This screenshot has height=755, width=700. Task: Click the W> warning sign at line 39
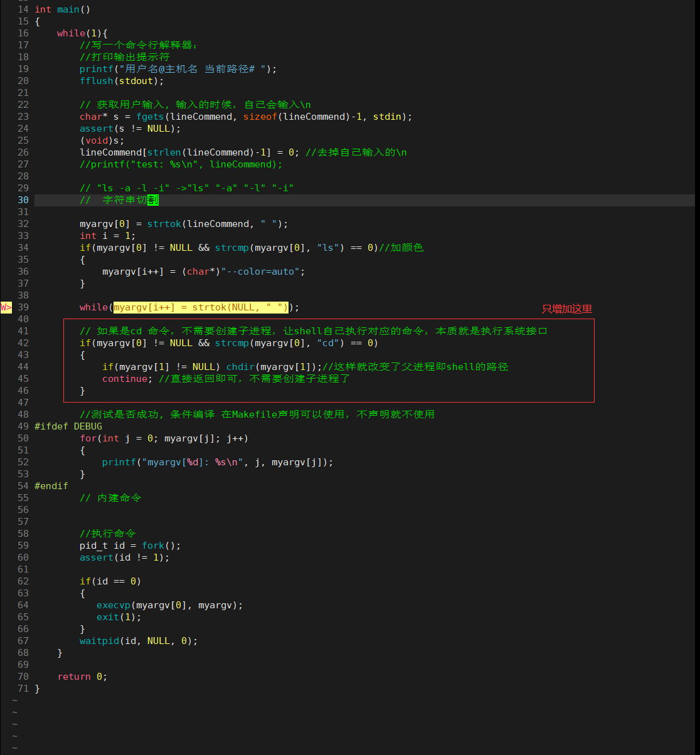pyautogui.click(x=6, y=307)
